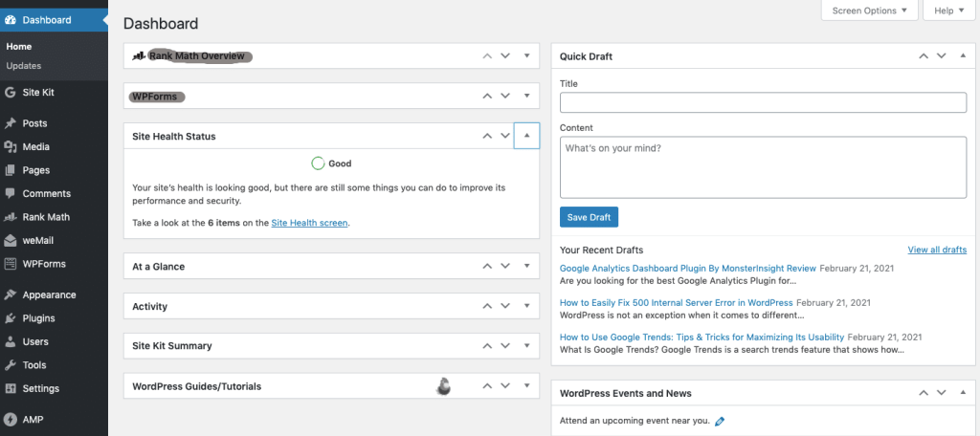Viewport: 980px width, 436px height.
Task: Open the Screen Options dropdown
Action: (x=869, y=11)
